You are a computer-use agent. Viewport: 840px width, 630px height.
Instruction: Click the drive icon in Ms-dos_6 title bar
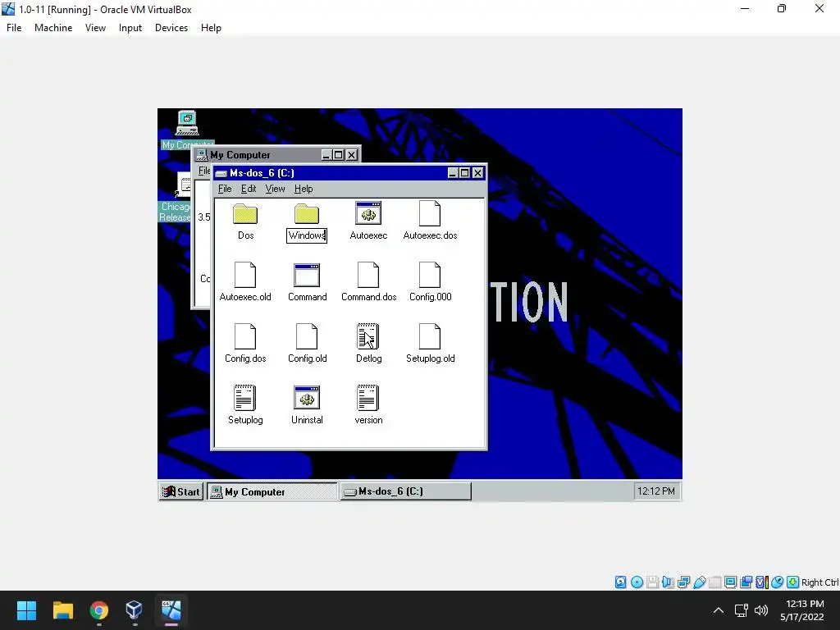pos(221,173)
